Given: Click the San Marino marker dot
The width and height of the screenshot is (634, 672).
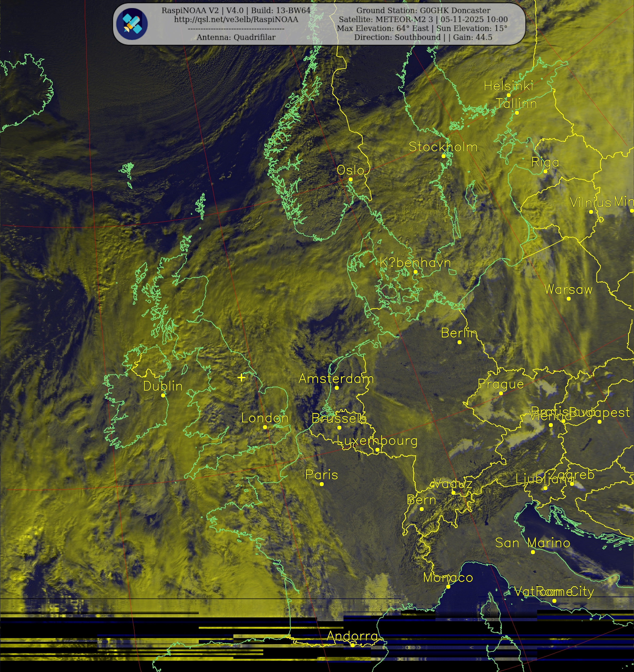Looking at the screenshot, I should click(x=533, y=552).
